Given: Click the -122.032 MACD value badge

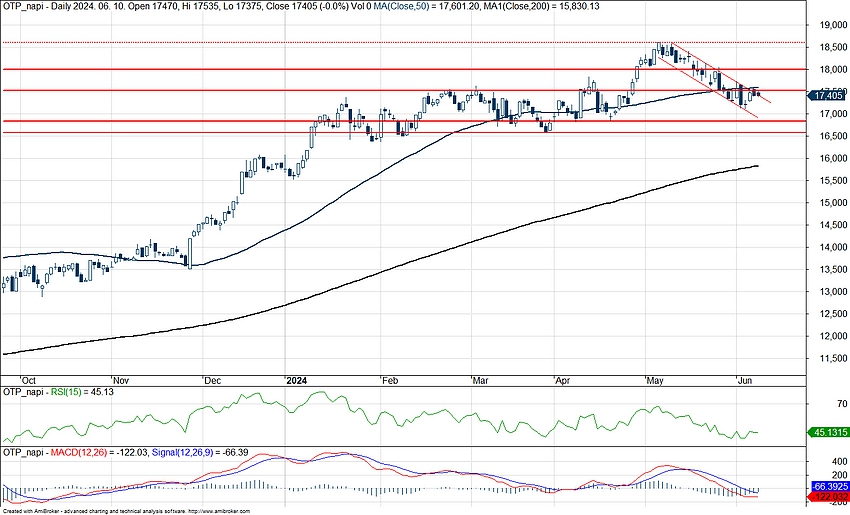Looking at the screenshot, I should (829, 496).
